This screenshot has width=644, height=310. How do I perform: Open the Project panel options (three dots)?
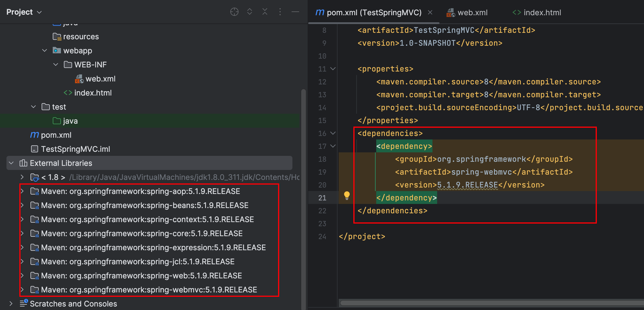coord(280,12)
